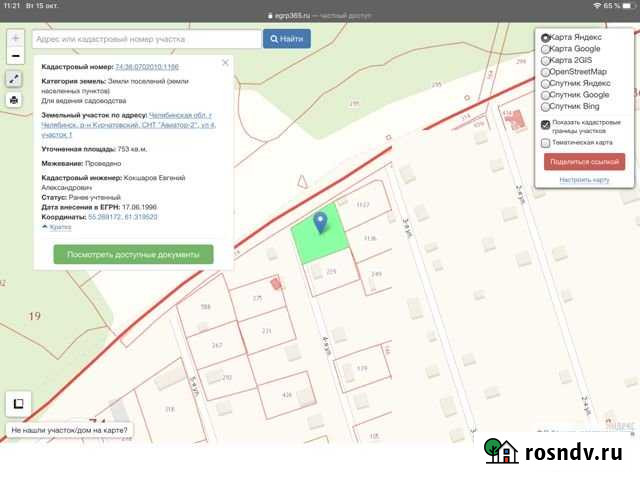This screenshot has height=480, width=640.
Task: Select Карта 2GIS radio option
Action: [x=545, y=61]
